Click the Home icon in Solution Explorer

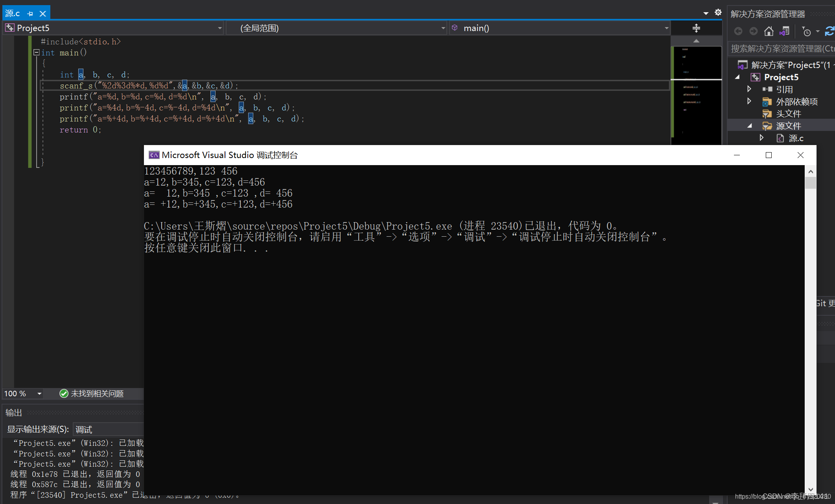769,31
